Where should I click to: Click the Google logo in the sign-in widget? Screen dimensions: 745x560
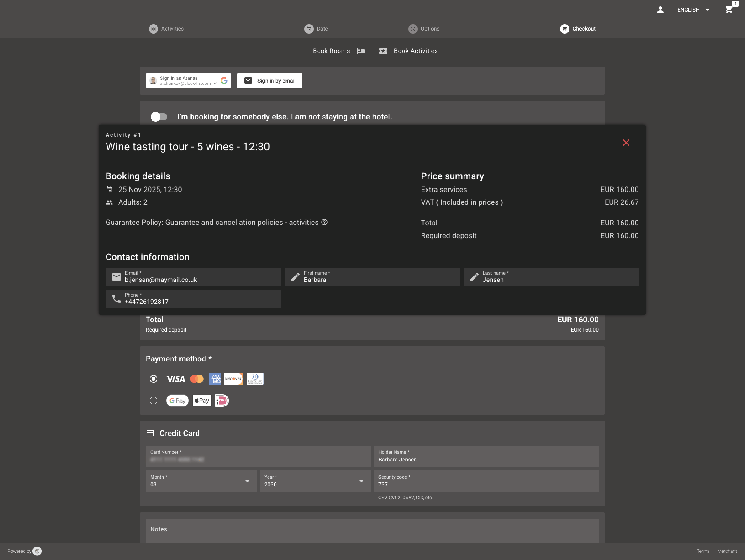[x=224, y=81]
